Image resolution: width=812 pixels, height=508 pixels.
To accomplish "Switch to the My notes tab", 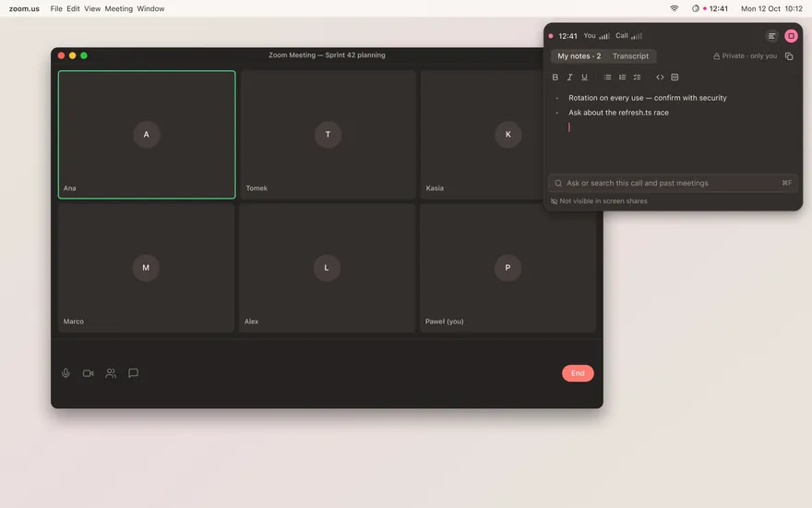I will point(579,56).
